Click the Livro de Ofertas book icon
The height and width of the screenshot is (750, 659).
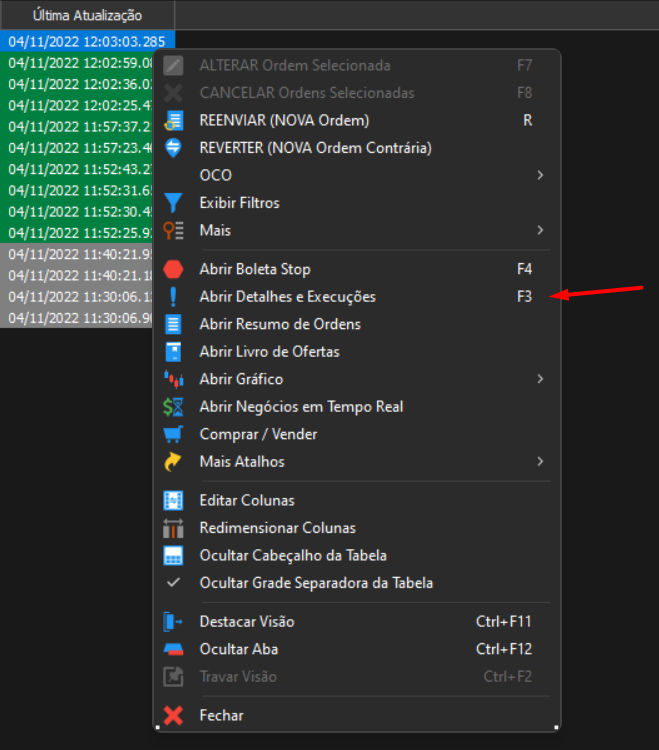[x=173, y=352]
